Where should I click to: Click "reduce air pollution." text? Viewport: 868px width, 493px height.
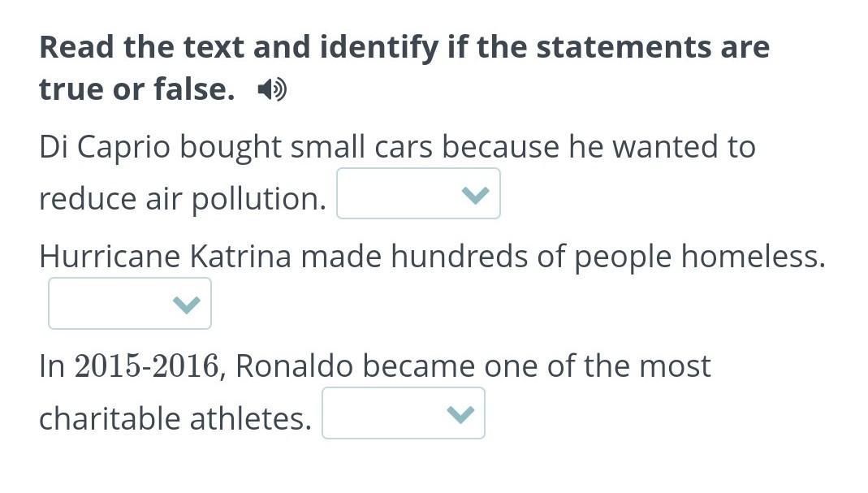182,198
